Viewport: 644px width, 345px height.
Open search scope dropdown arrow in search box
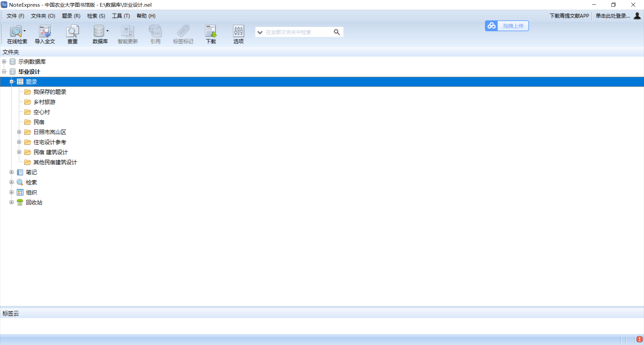(x=260, y=32)
